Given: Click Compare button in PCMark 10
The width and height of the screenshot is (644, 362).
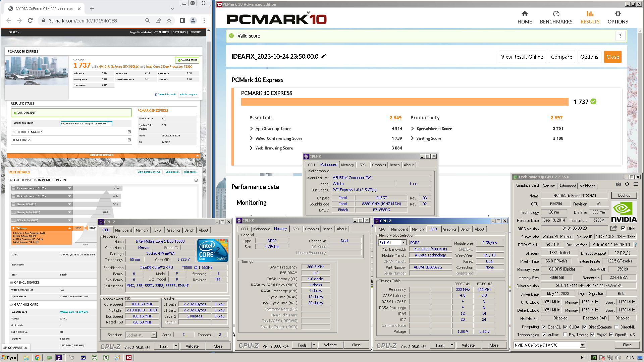Looking at the screenshot, I should click(561, 57).
